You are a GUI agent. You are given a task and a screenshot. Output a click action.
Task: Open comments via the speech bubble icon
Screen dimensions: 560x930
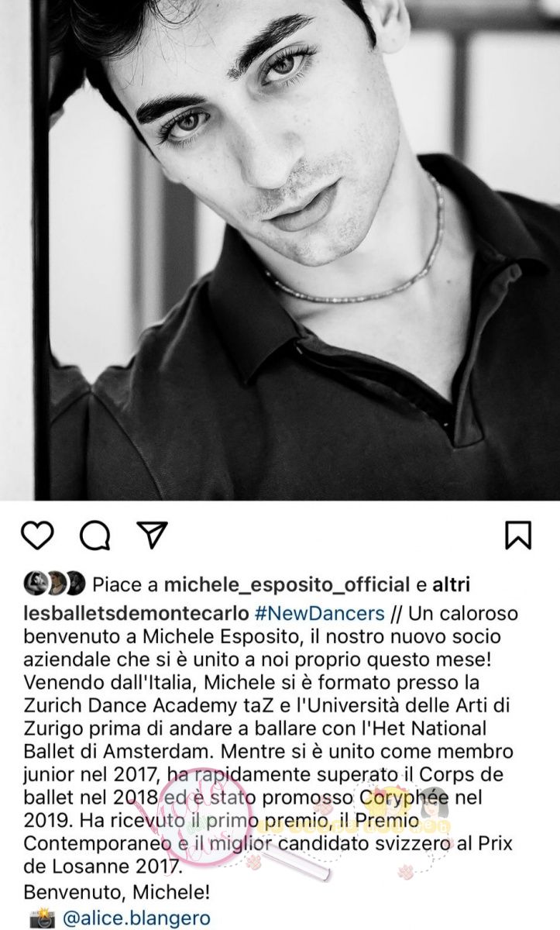(x=94, y=535)
